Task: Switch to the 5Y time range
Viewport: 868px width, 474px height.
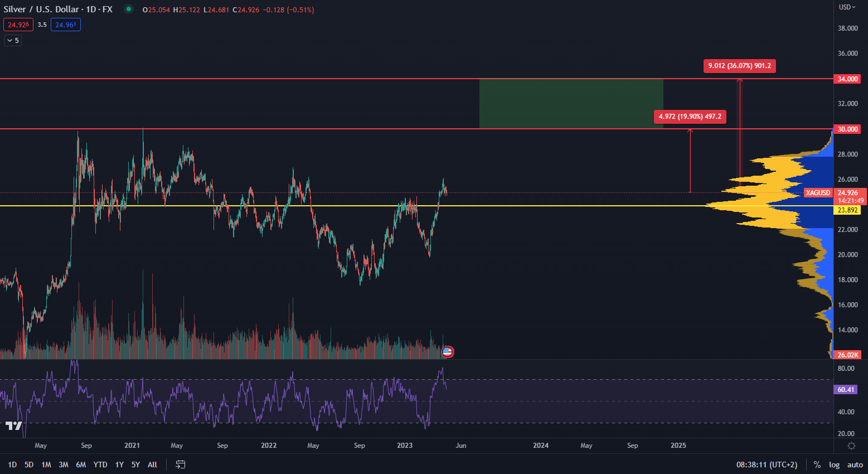Action: point(135,465)
